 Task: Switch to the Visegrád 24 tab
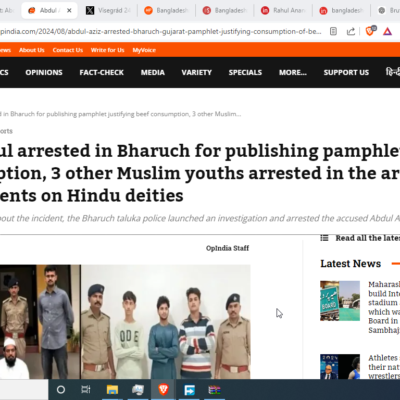[x=108, y=11]
